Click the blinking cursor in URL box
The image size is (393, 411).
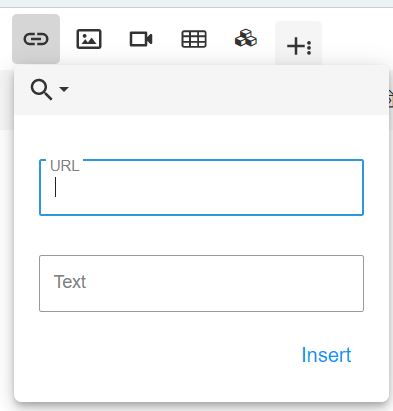(x=56, y=187)
